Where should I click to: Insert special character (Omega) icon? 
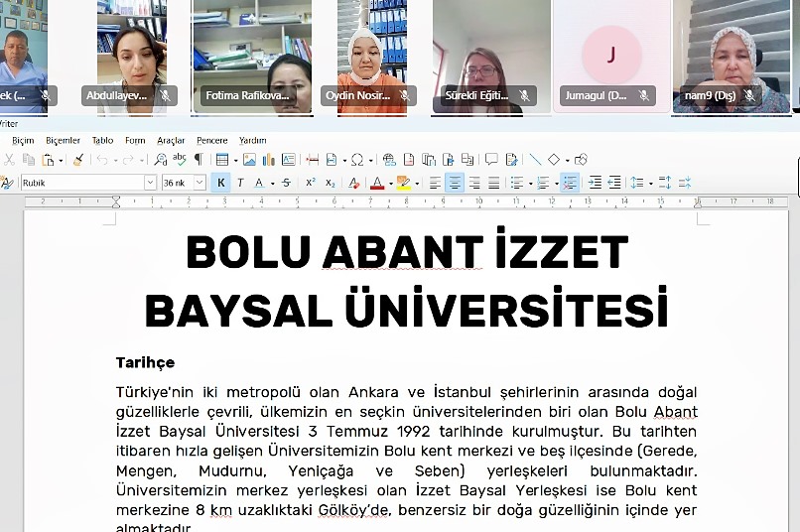click(357, 160)
